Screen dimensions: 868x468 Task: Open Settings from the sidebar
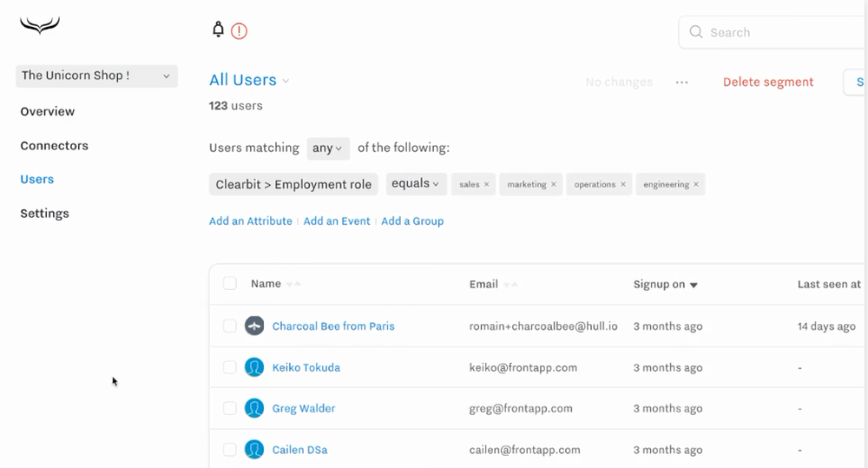45,214
